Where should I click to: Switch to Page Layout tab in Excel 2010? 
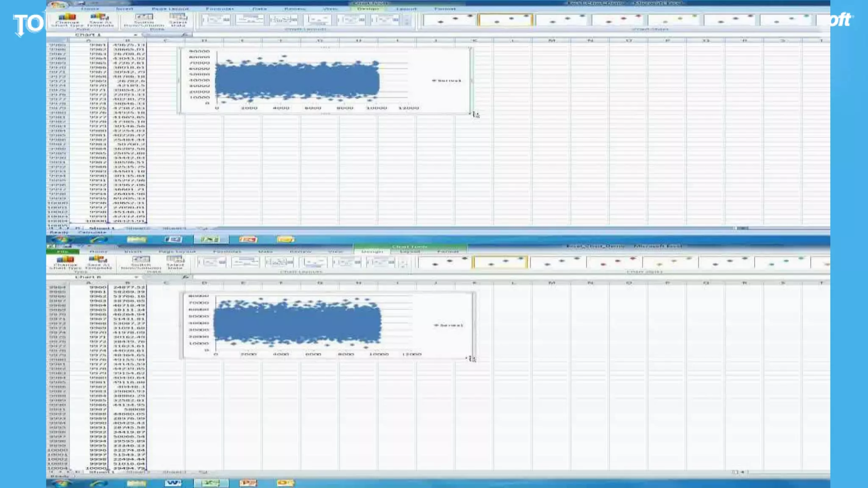[177, 252]
